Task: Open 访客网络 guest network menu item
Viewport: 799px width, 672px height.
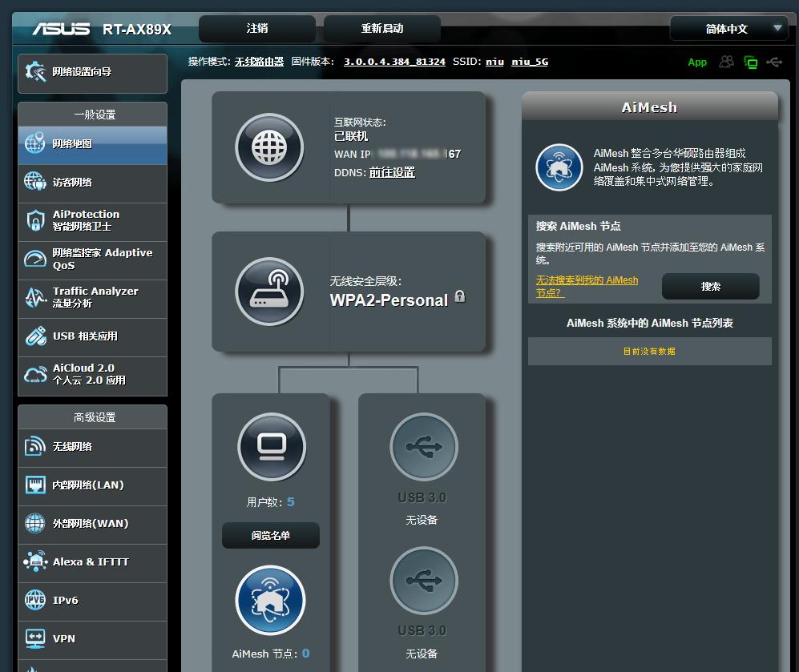Action: pos(92,183)
